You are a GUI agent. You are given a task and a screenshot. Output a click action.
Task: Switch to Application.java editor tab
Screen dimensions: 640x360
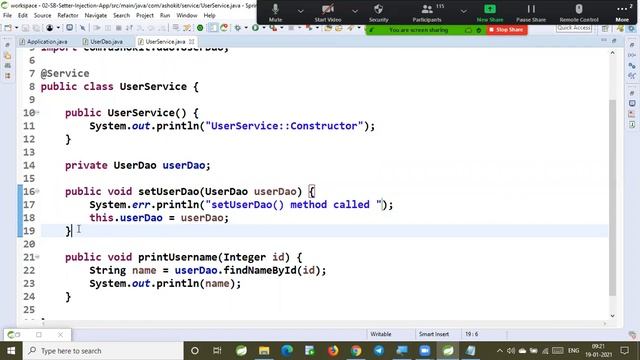tap(44, 42)
